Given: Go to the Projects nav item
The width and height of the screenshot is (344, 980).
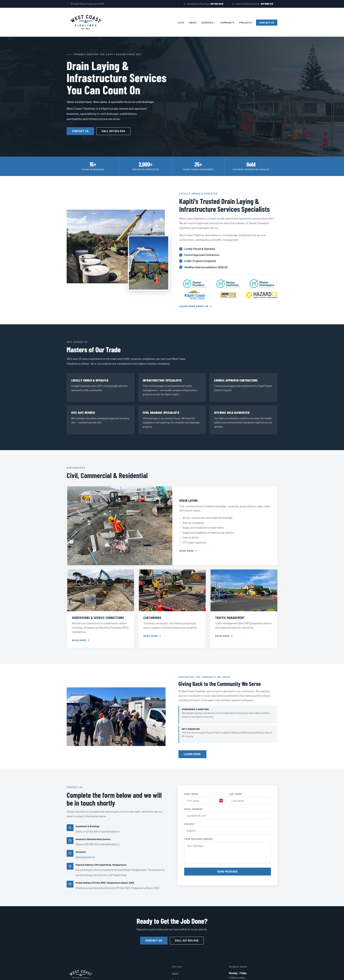Looking at the screenshot, I should (x=245, y=23).
